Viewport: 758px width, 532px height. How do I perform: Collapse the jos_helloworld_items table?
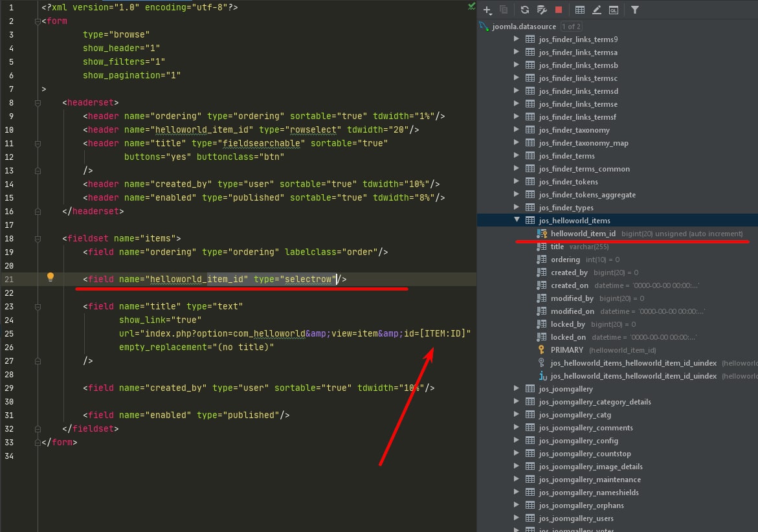(517, 220)
